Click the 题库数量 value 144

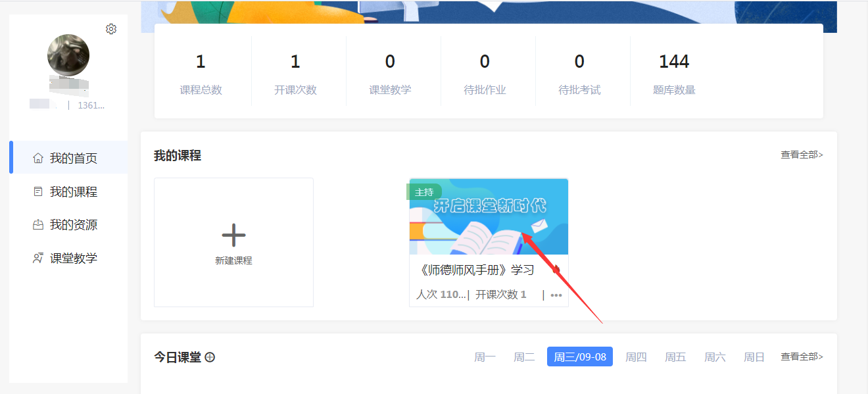click(674, 62)
